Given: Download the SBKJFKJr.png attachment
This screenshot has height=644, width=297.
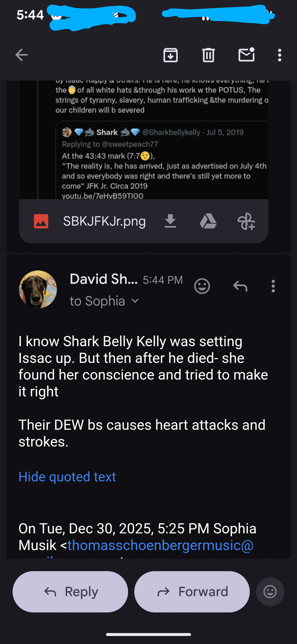Looking at the screenshot, I should (x=170, y=221).
